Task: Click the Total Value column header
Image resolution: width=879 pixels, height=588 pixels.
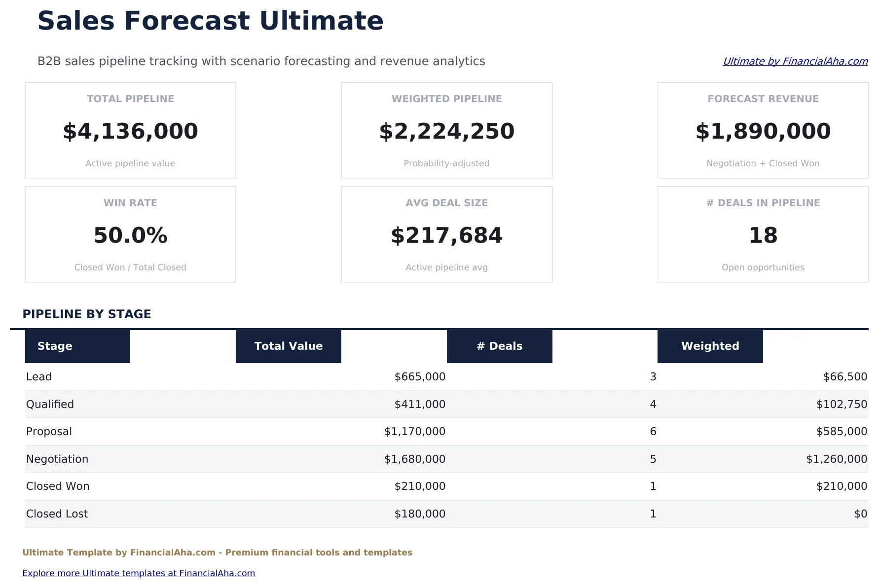Action: coord(288,346)
